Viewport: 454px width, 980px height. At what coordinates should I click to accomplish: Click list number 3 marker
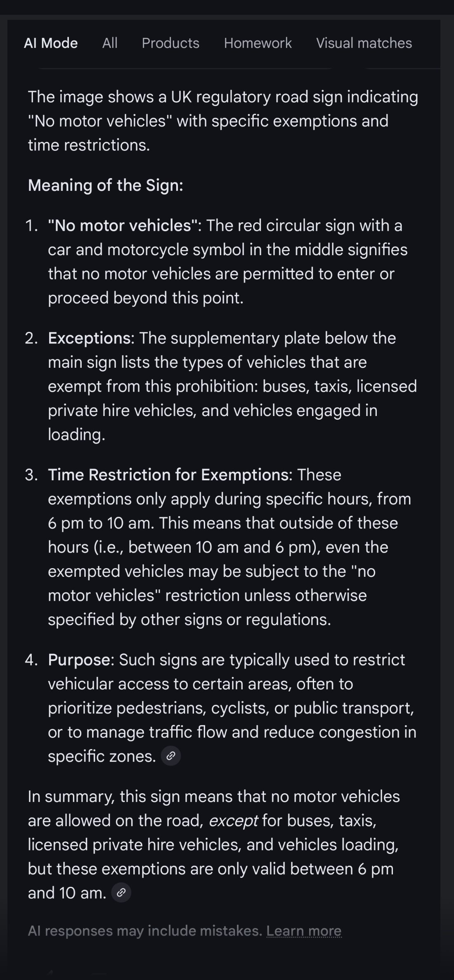[x=31, y=475]
